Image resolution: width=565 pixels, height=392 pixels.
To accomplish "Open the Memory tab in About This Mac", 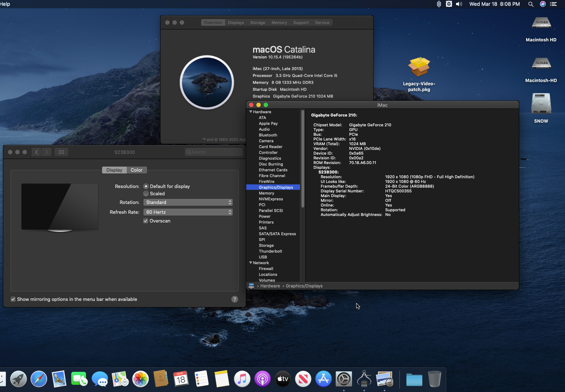I will [x=279, y=23].
